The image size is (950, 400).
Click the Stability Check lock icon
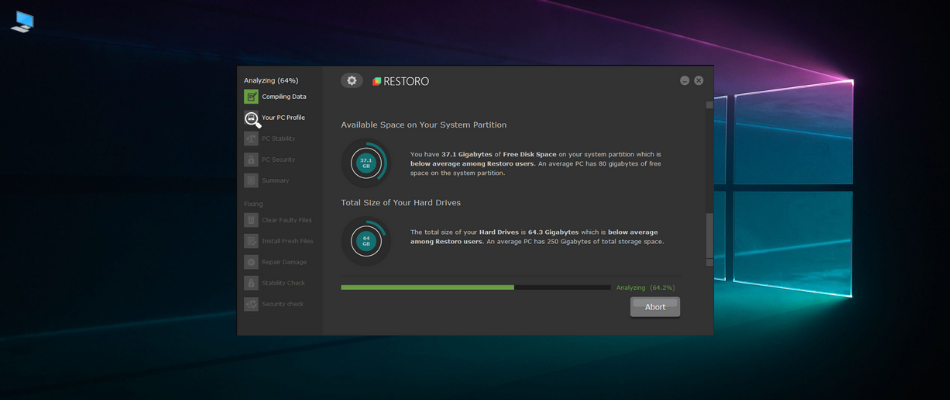[251, 283]
